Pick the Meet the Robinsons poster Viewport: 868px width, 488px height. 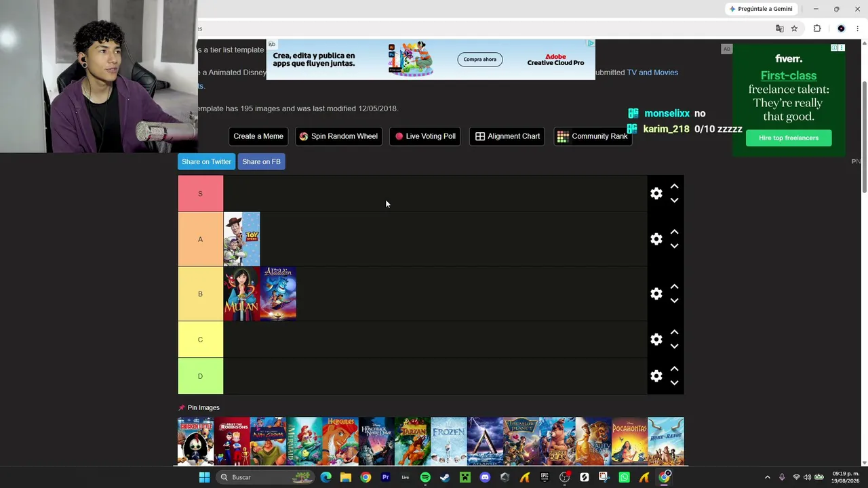[x=232, y=441]
